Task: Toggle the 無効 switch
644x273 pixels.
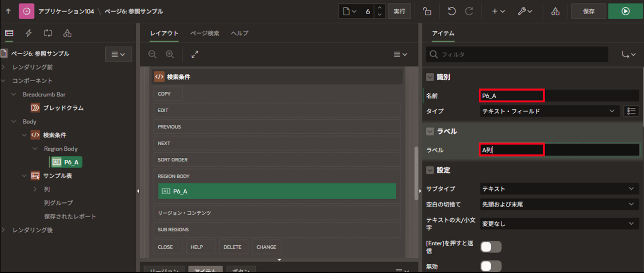Action: click(x=490, y=266)
